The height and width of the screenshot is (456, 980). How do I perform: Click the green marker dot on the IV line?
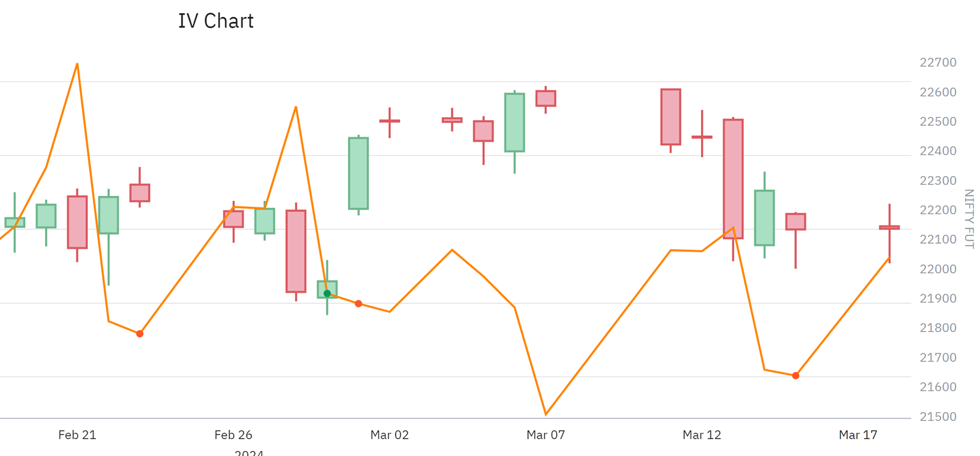pyautogui.click(x=327, y=293)
